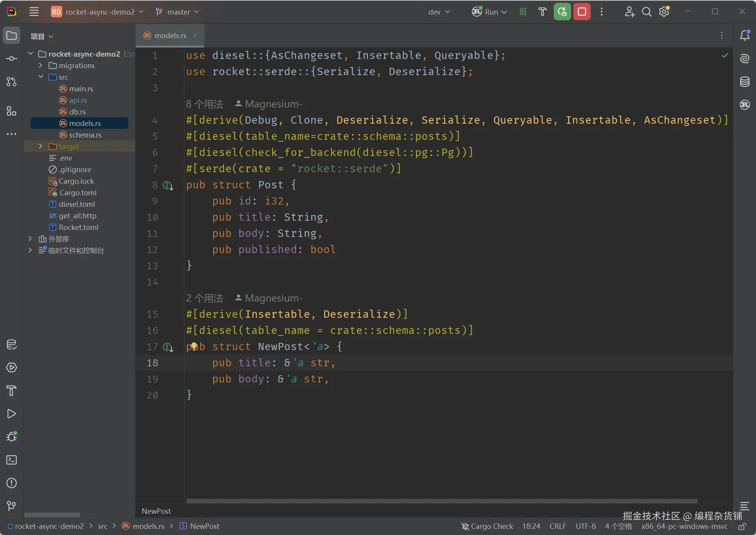
Task: Click the red Stop button
Action: pyautogui.click(x=582, y=12)
